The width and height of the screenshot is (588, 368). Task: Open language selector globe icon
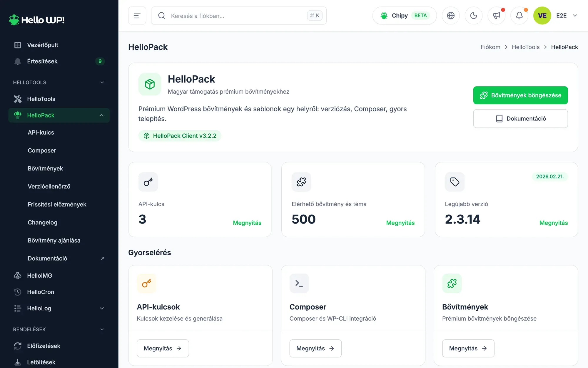(451, 16)
